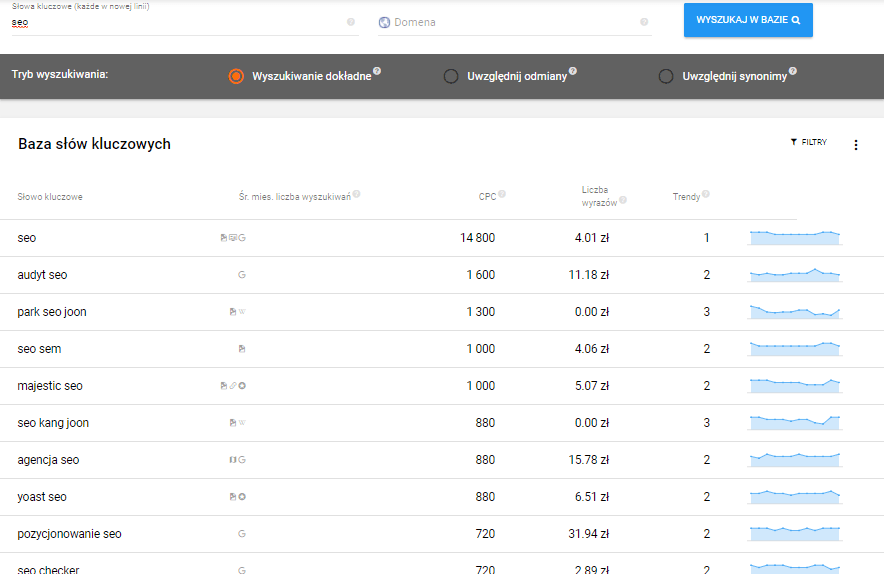Click the help icon next to CPC header
Screen dimensions: 884x574
502,194
